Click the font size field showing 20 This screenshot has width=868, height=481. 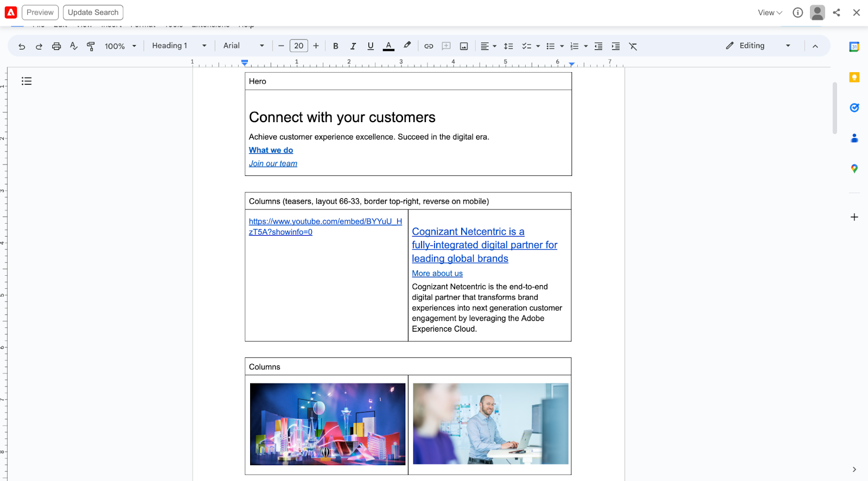298,46
